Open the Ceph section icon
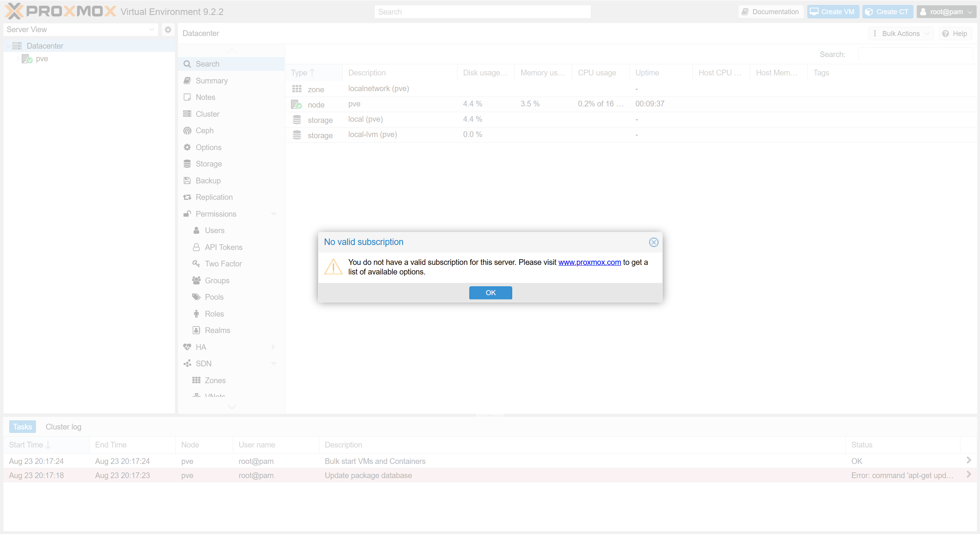The width and height of the screenshot is (980, 534). (x=187, y=131)
